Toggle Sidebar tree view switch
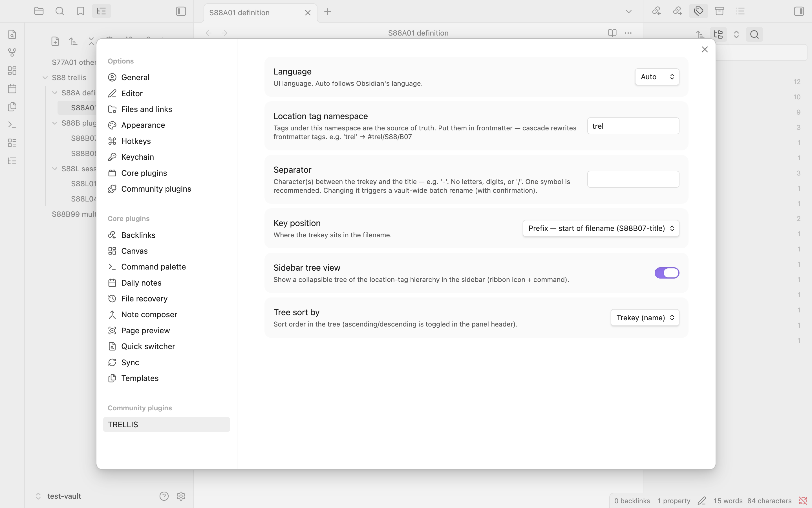 click(667, 273)
